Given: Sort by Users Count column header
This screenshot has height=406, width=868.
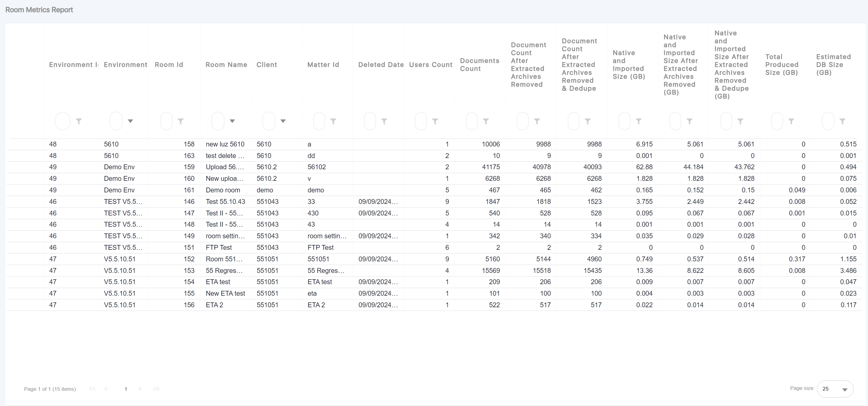Looking at the screenshot, I should (x=430, y=65).
